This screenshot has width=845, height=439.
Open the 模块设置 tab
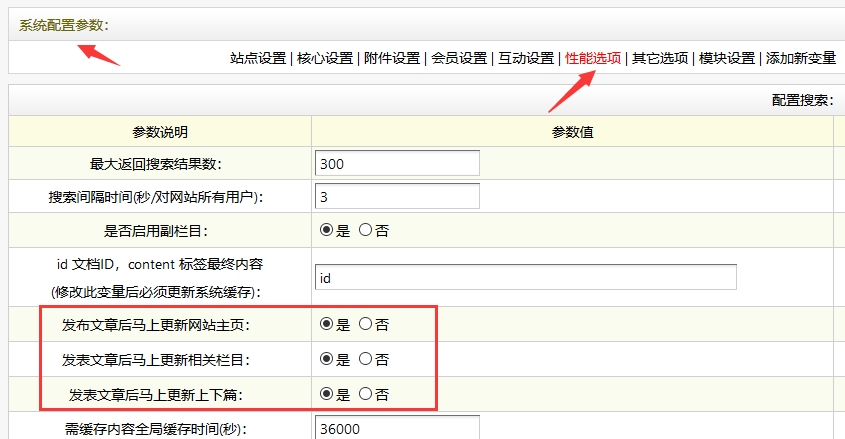(727, 58)
